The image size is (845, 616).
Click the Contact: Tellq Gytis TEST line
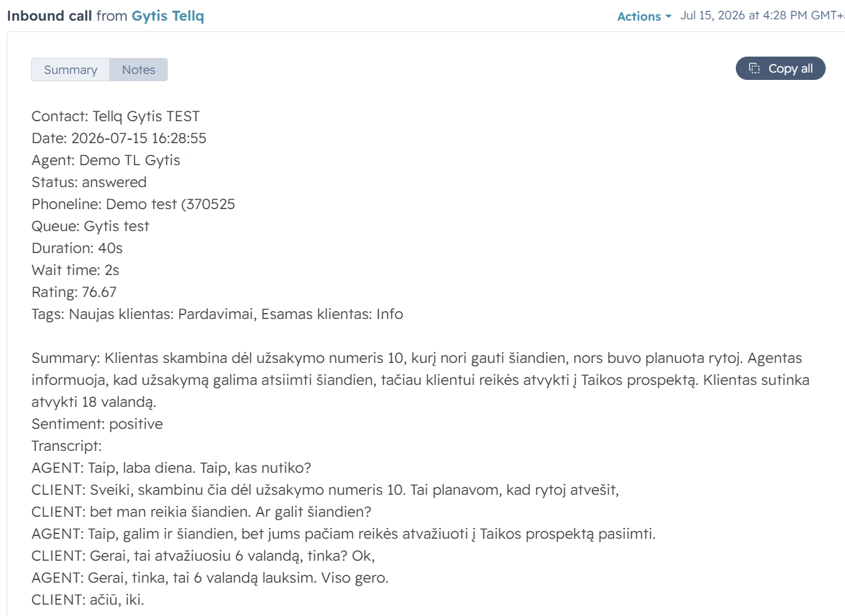[116, 117]
